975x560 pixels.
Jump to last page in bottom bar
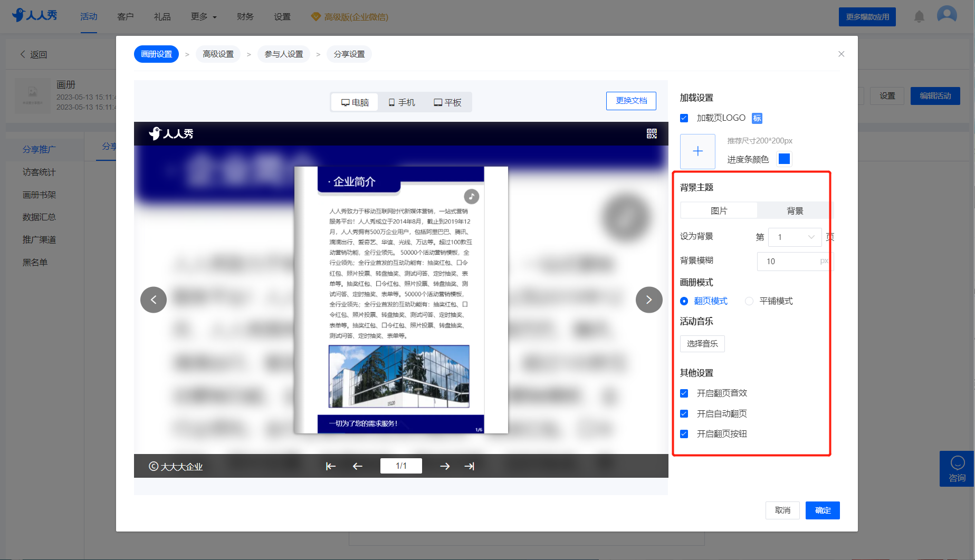470,466
